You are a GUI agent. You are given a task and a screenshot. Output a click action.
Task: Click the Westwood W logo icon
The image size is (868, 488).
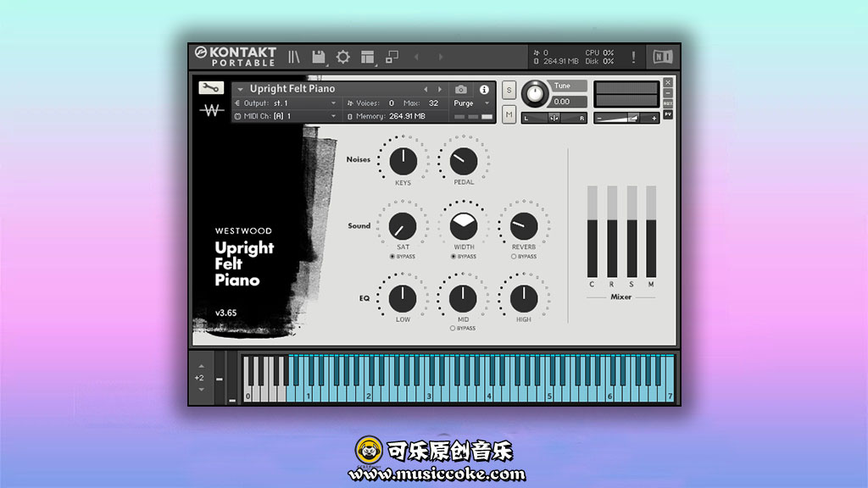(211, 111)
